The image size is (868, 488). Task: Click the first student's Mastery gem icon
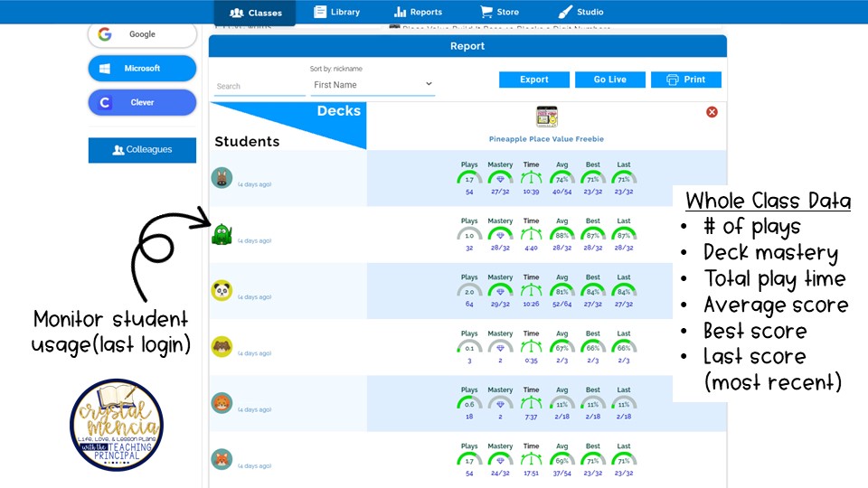pyautogui.click(x=500, y=178)
